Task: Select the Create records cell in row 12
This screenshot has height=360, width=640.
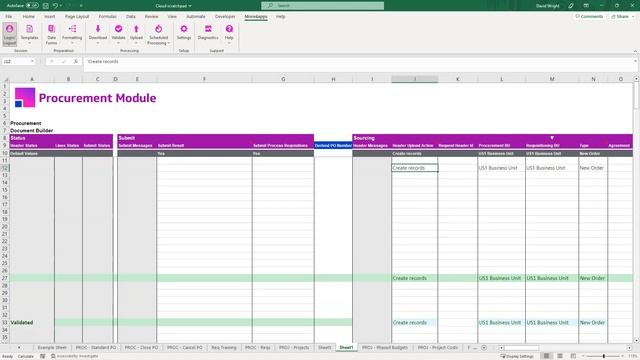Action: [415, 168]
